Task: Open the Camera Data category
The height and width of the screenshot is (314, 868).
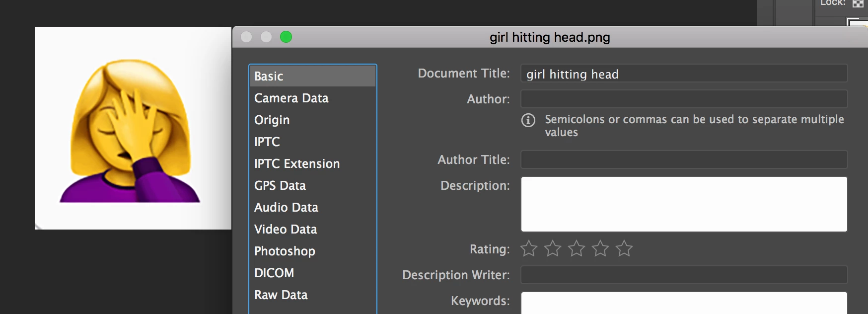Action: click(x=312, y=98)
